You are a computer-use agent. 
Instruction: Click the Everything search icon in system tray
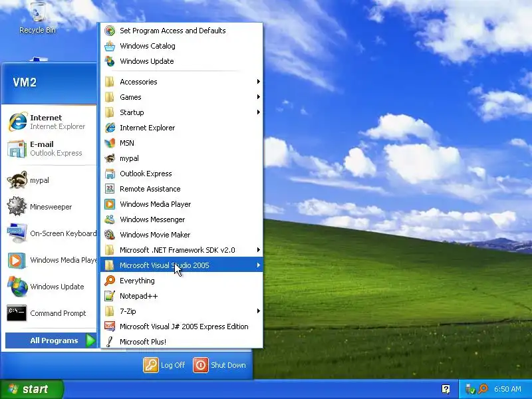pos(483,389)
